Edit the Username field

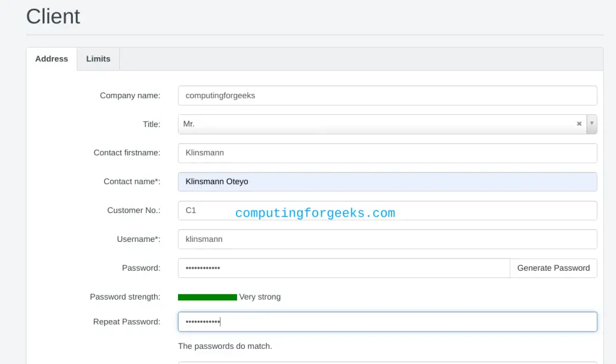tap(387, 239)
